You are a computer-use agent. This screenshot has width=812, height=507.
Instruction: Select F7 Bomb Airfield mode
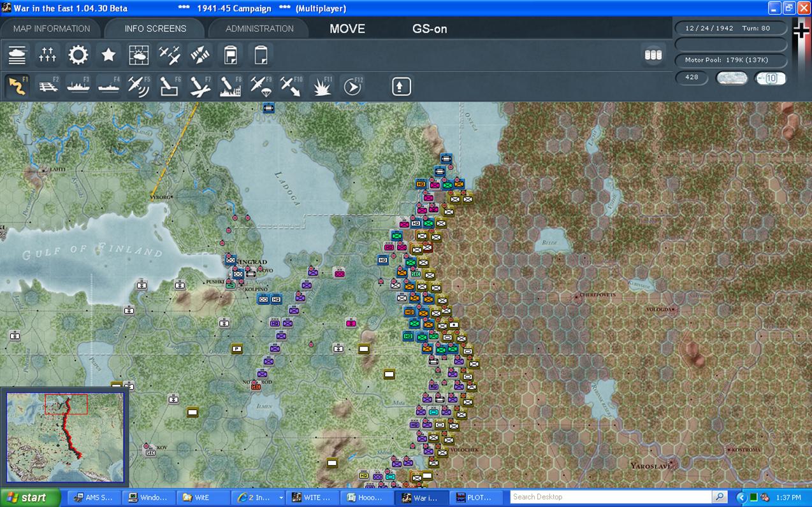200,86
